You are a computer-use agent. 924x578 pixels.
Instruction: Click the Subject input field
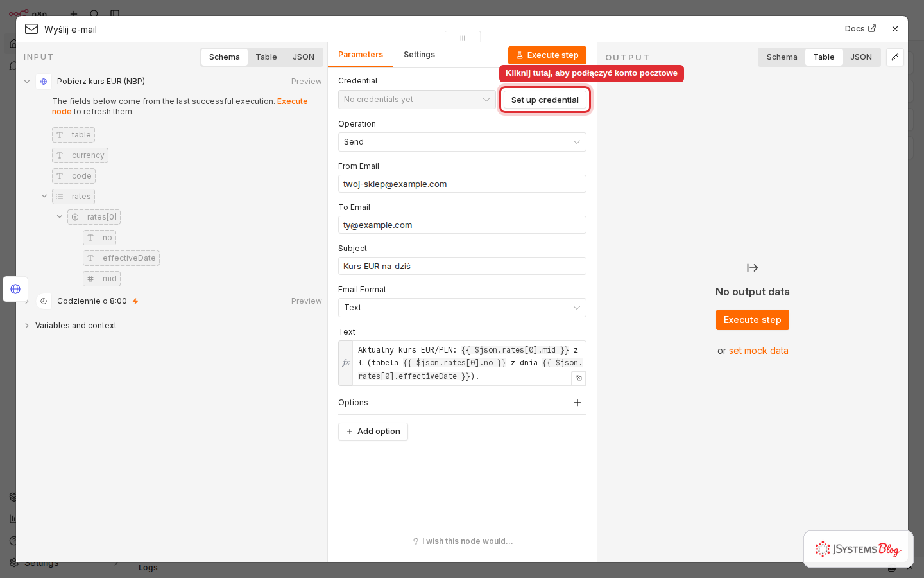coord(462,266)
